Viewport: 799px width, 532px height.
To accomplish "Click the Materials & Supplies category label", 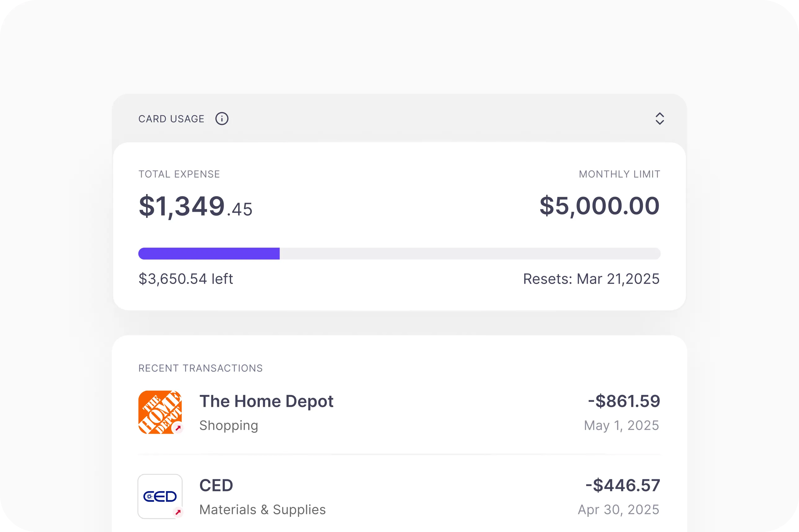I will pos(263,510).
